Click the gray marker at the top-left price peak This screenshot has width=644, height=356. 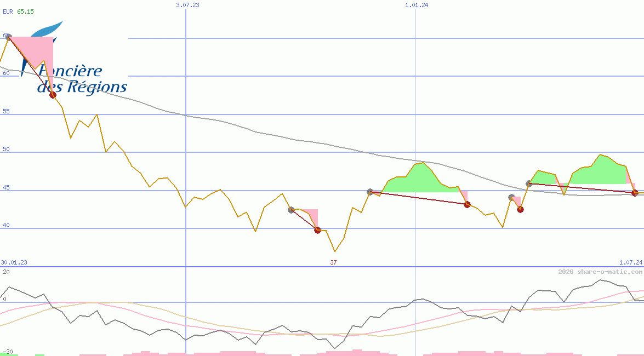[8, 37]
